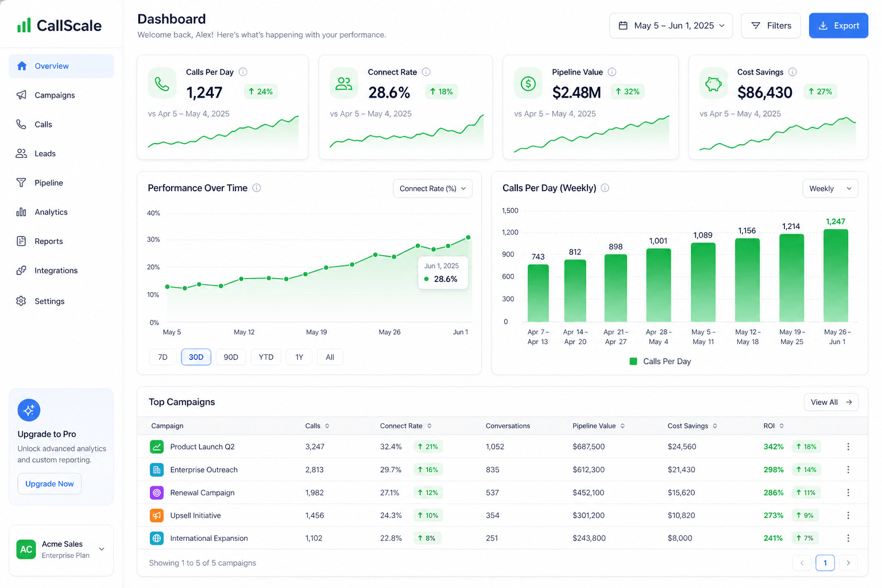Click the Product Launch Q2 campaign icon
The height and width of the screenshot is (588, 882).
[x=157, y=447]
